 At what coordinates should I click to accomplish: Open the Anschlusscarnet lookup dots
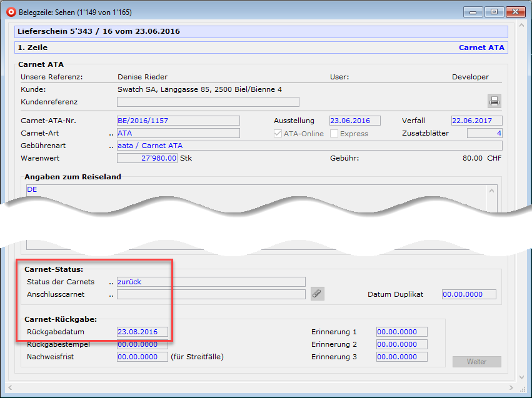[111, 295]
